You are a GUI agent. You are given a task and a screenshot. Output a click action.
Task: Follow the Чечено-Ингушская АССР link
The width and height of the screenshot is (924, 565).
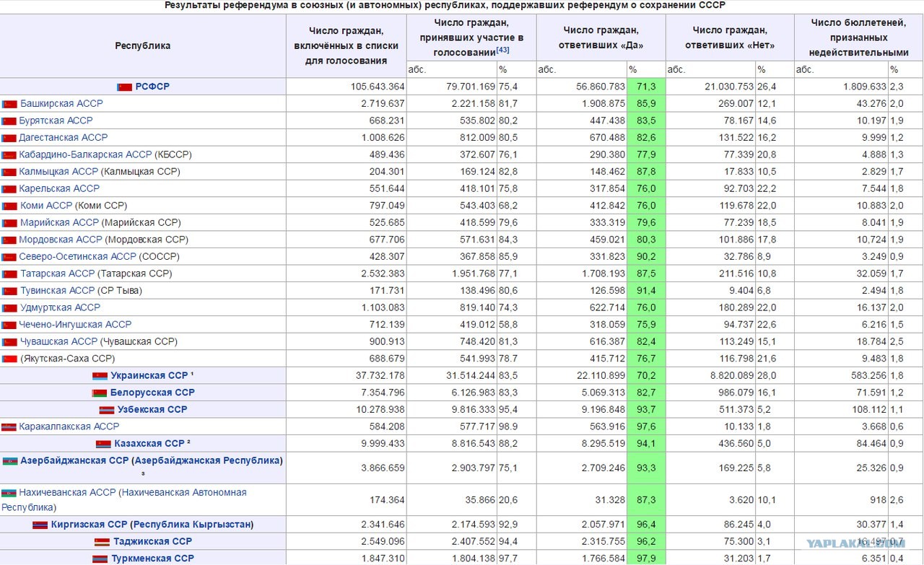point(75,325)
